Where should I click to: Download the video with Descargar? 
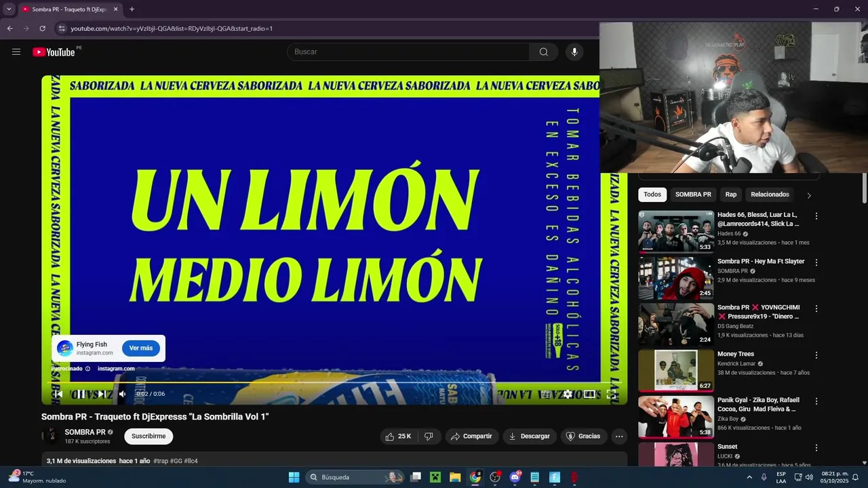click(x=530, y=436)
